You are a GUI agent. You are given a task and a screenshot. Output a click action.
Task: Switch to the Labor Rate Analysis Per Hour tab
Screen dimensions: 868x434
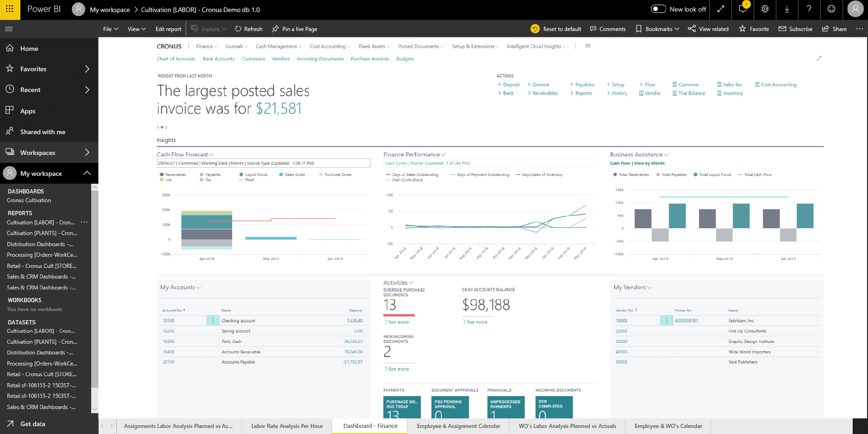coord(286,426)
